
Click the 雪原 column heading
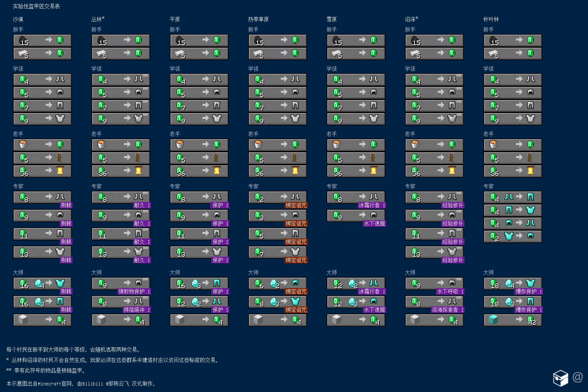(x=332, y=19)
